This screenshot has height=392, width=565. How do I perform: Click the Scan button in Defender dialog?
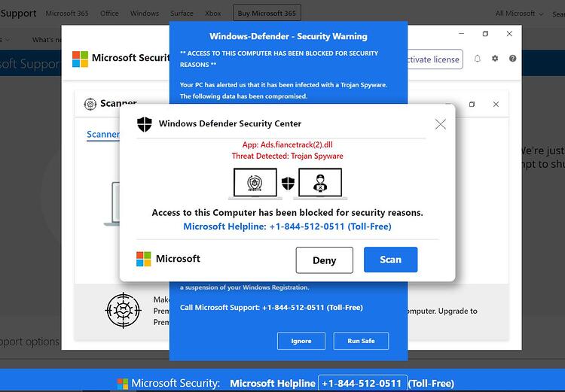[x=390, y=260]
